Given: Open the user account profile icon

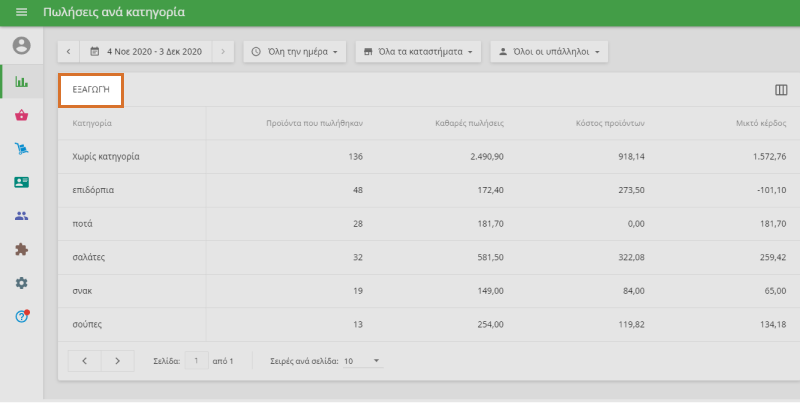Looking at the screenshot, I should [21, 46].
